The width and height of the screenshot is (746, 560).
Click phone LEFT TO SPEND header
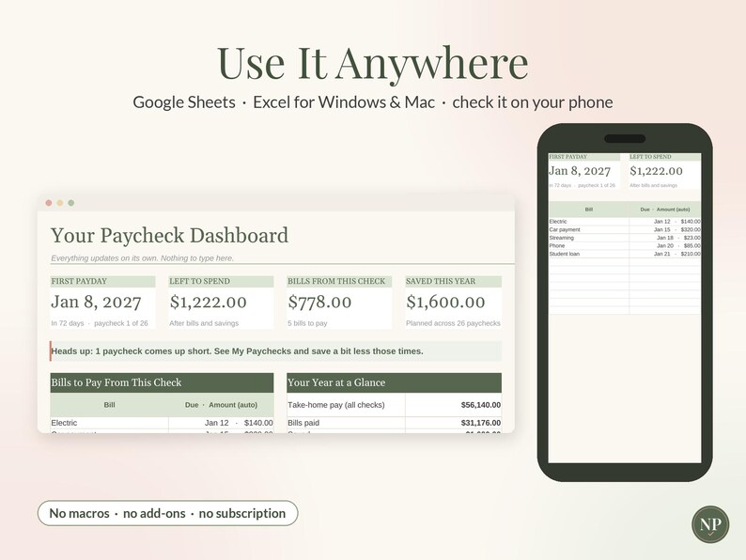664,157
